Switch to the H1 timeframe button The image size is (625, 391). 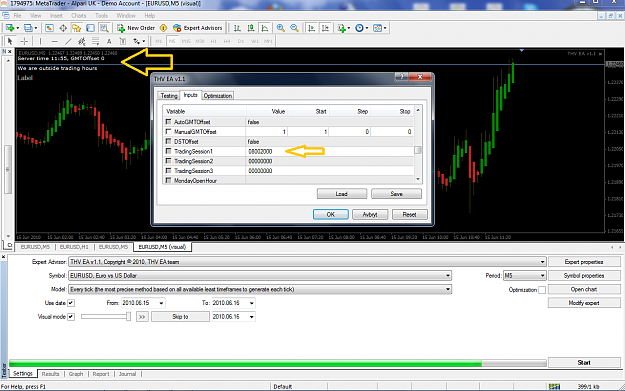pyautogui.click(x=214, y=41)
